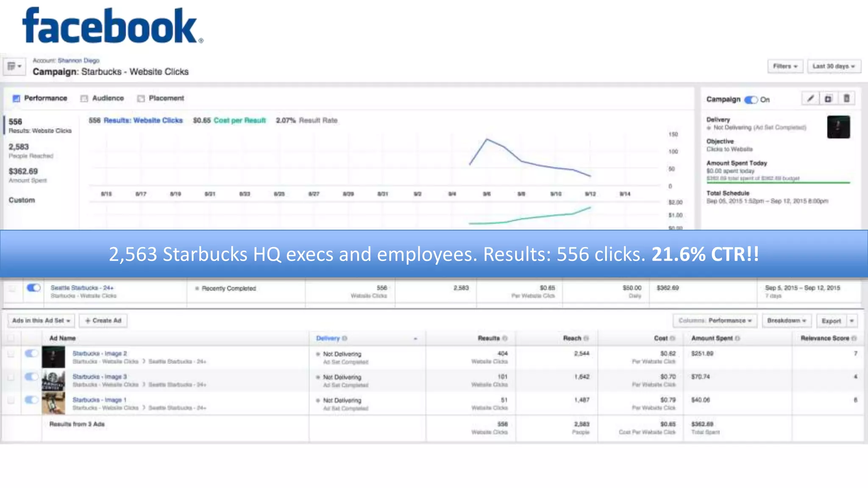The image size is (868, 488).
Task: Open the Columns: Performance dropdown
Action: coord(715,321)
